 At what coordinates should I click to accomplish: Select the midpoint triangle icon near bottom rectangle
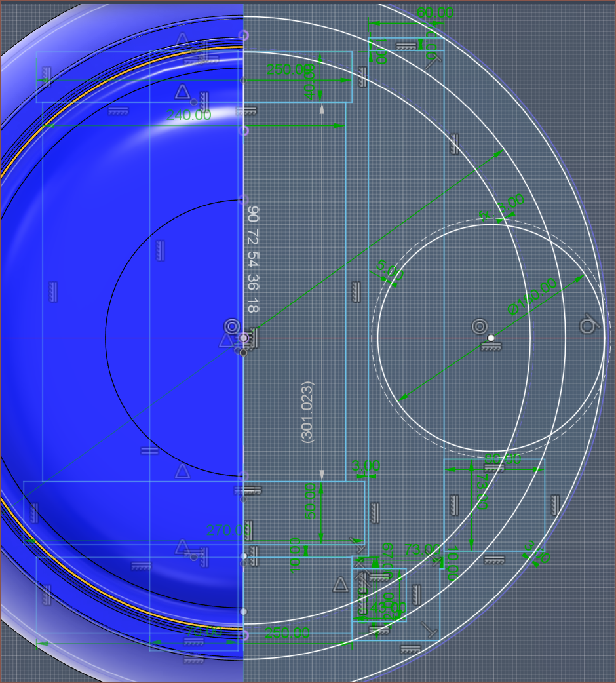click(341, 584)
